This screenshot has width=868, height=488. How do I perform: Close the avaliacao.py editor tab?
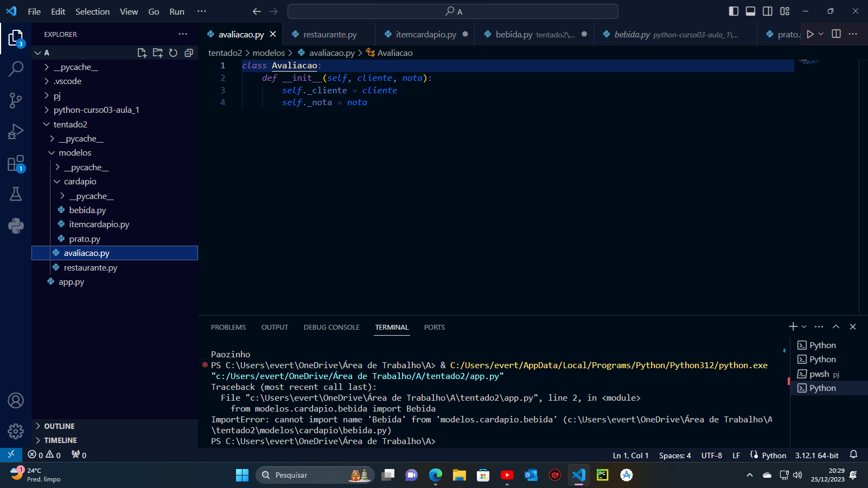[x=273, y=34]
